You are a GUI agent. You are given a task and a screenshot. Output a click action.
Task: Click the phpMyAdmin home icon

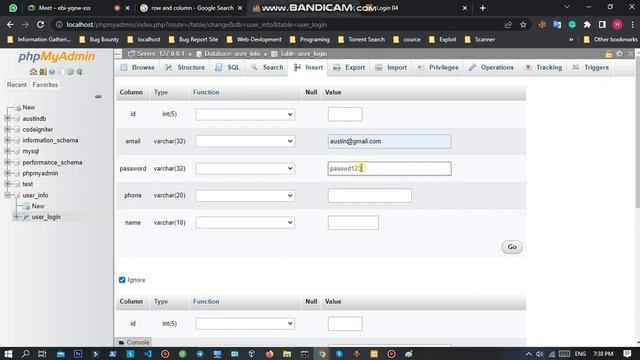pyautogui.click(x=33, y=71)
